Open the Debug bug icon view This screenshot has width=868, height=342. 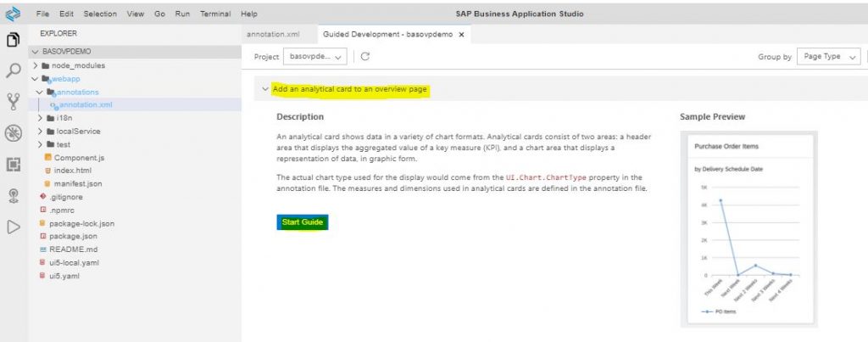pos(14,133)
